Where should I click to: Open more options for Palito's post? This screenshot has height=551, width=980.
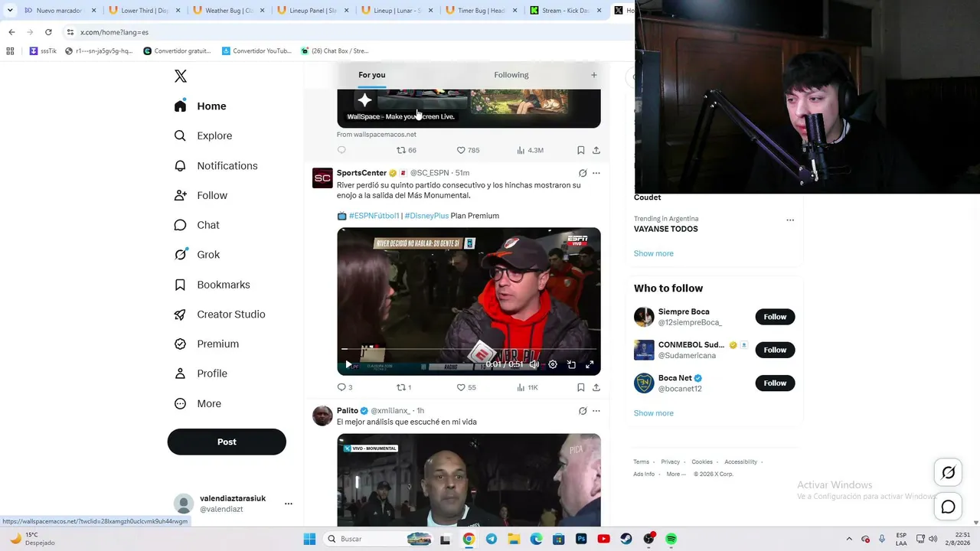tap(596, 411)
